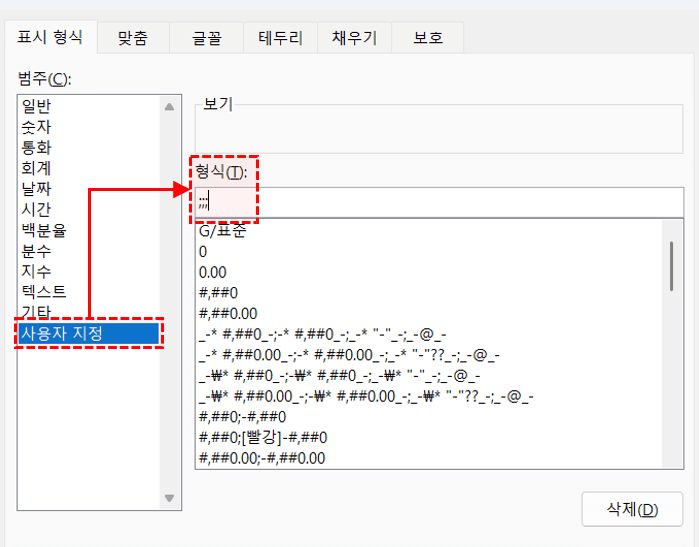Switch to the 보호 tab
699x547 pixels.
click(428, 39)
